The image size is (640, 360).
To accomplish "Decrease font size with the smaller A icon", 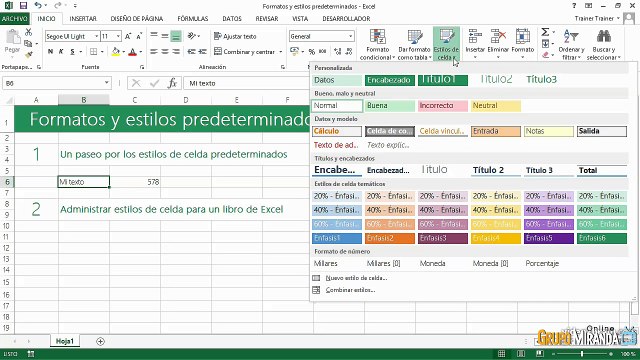I will click(x=139, y=36).
